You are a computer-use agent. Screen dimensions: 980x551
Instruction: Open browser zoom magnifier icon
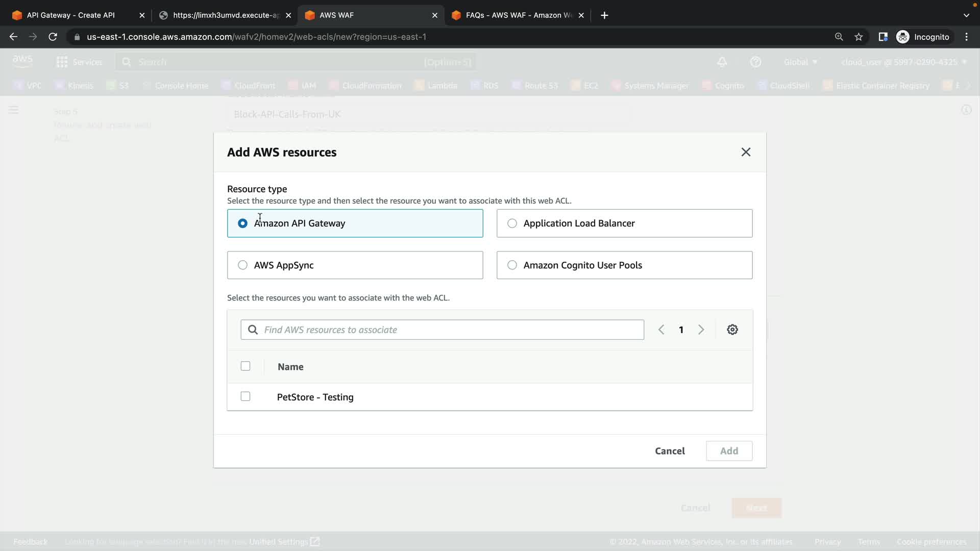coord(839,37)
